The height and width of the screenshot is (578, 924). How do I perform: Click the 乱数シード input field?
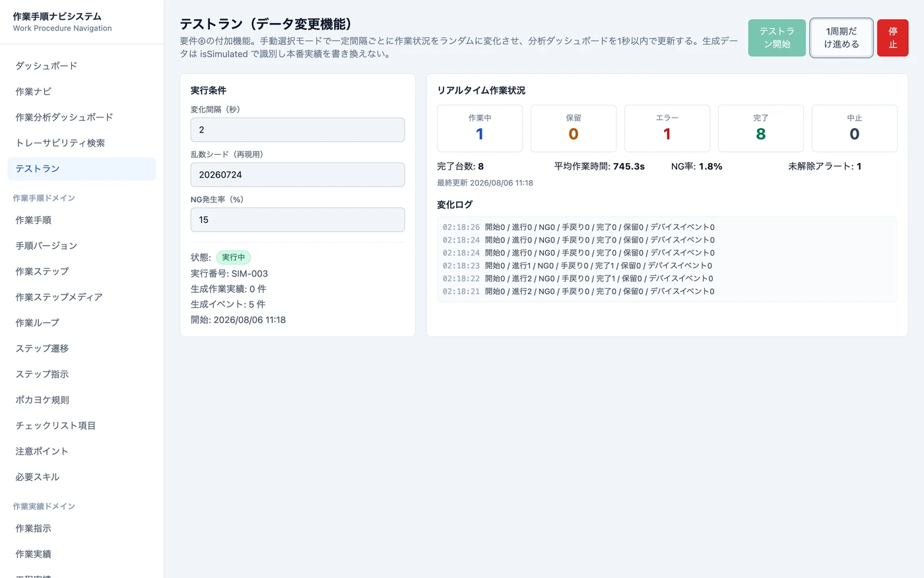tap(298, 175)
